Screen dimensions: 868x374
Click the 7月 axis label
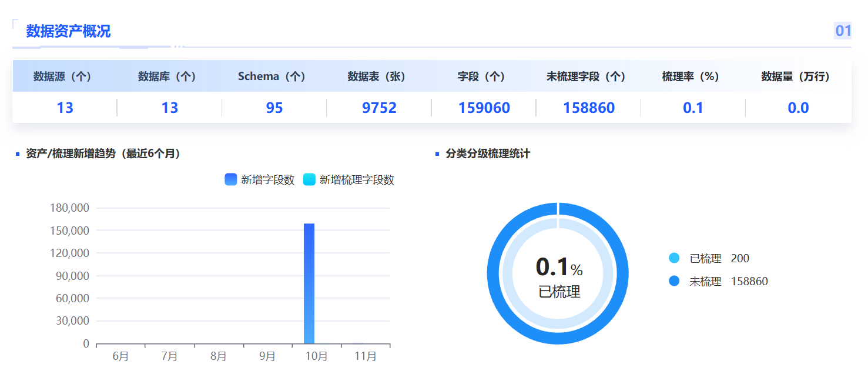click(169, 356)
